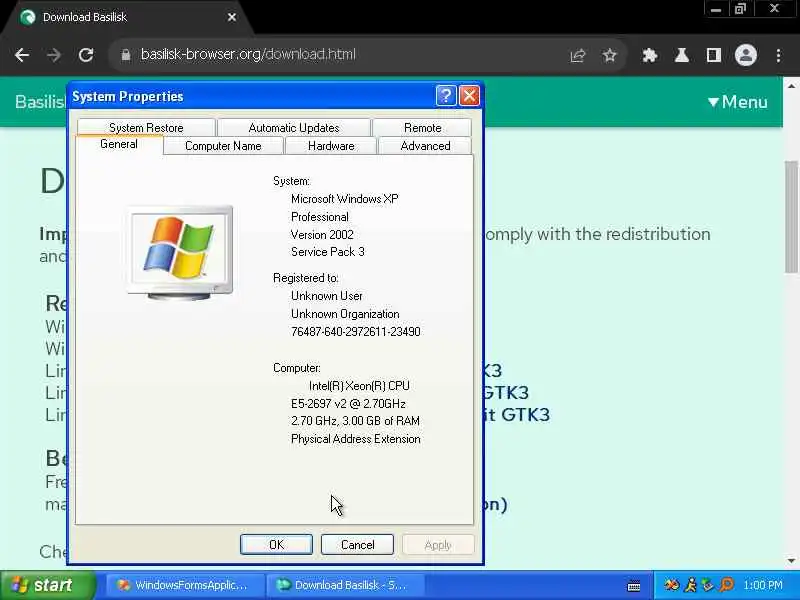Screen dimensions: 800x600
Task: Select the General tab
Action: coord(119,144)
